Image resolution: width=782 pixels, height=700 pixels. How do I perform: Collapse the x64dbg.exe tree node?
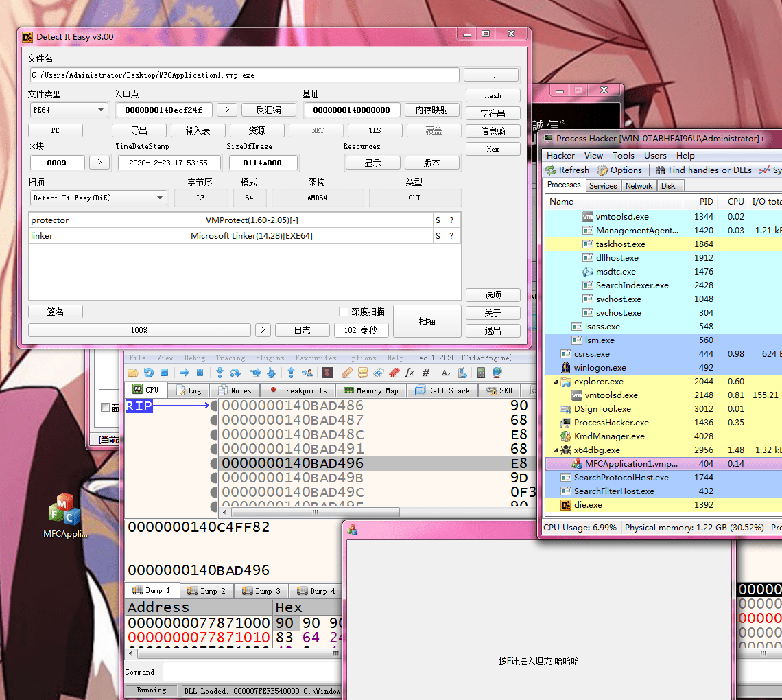click(x=556, y=450)
